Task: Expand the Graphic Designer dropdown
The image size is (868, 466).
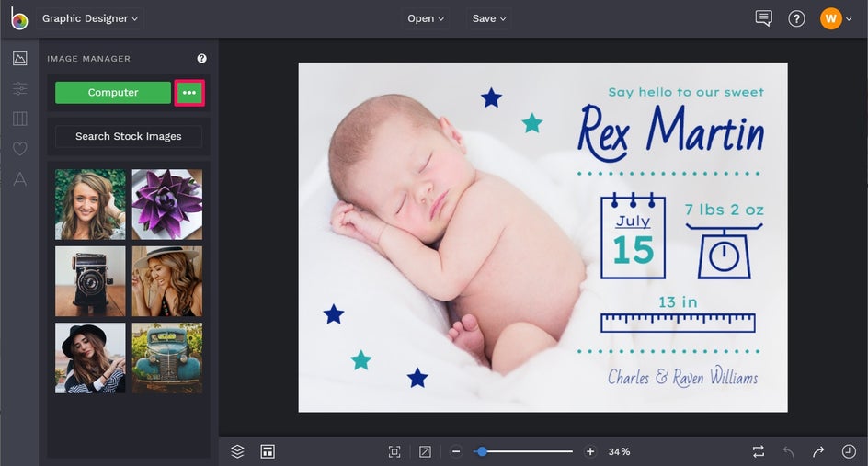Action: pyautogui.click(x=90, y=18)
